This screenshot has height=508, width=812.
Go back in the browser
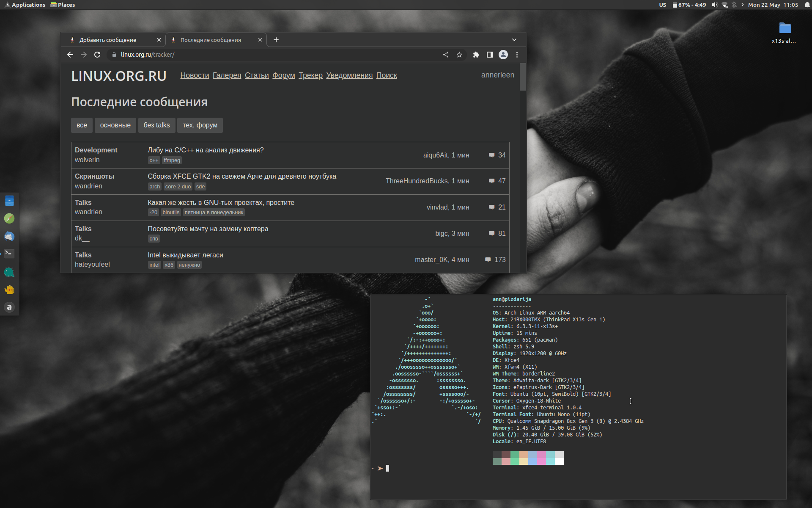point(70,55)
